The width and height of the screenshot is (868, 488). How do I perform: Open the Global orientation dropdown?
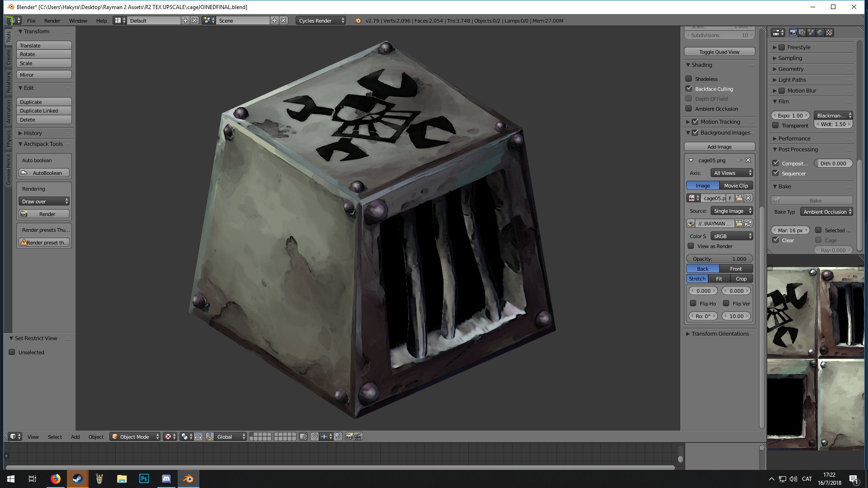(231, 436)
